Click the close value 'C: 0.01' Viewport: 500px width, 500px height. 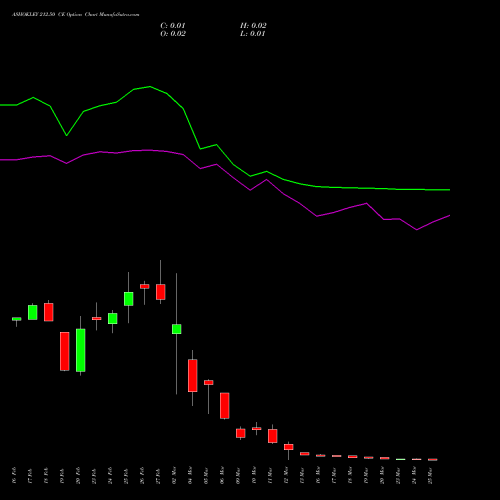pyautogui.click(x=173, y=26)
